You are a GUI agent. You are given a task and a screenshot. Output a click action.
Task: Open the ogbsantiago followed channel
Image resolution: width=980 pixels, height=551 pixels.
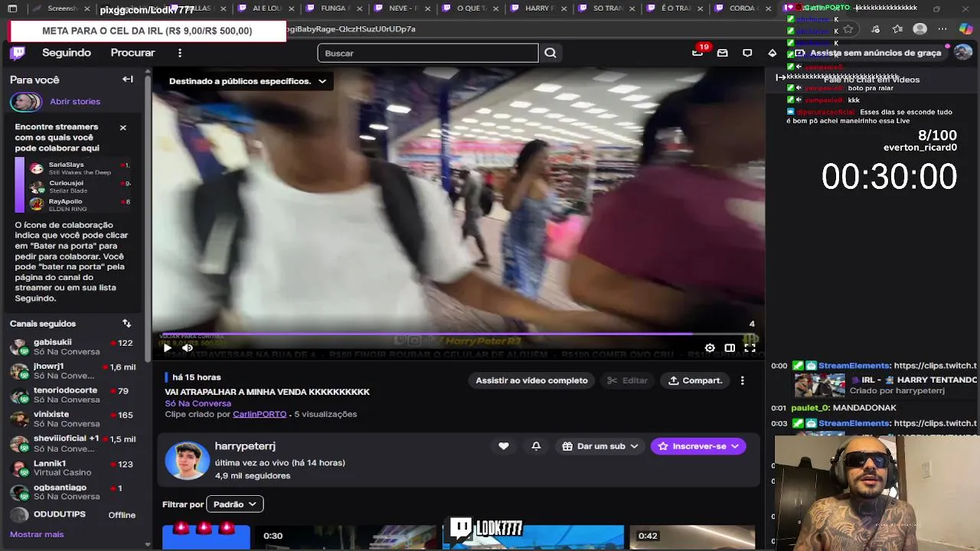coord(73,491)
